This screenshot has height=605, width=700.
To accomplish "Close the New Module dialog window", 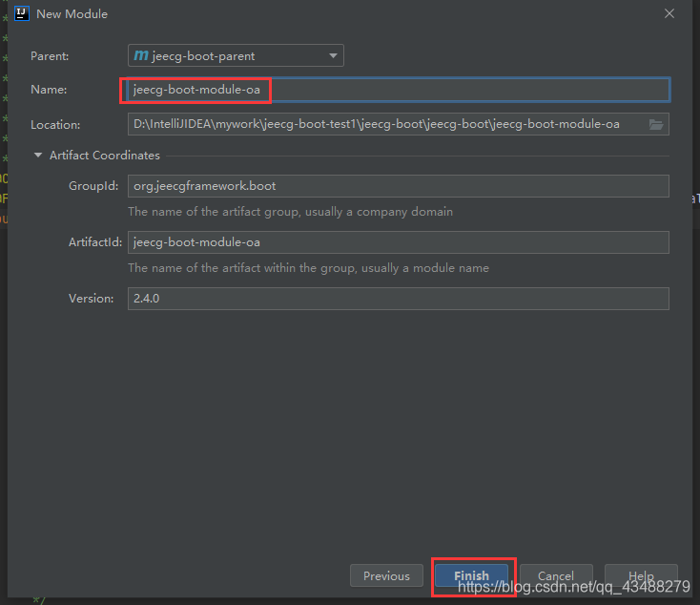I will click(x=669, y=14).
